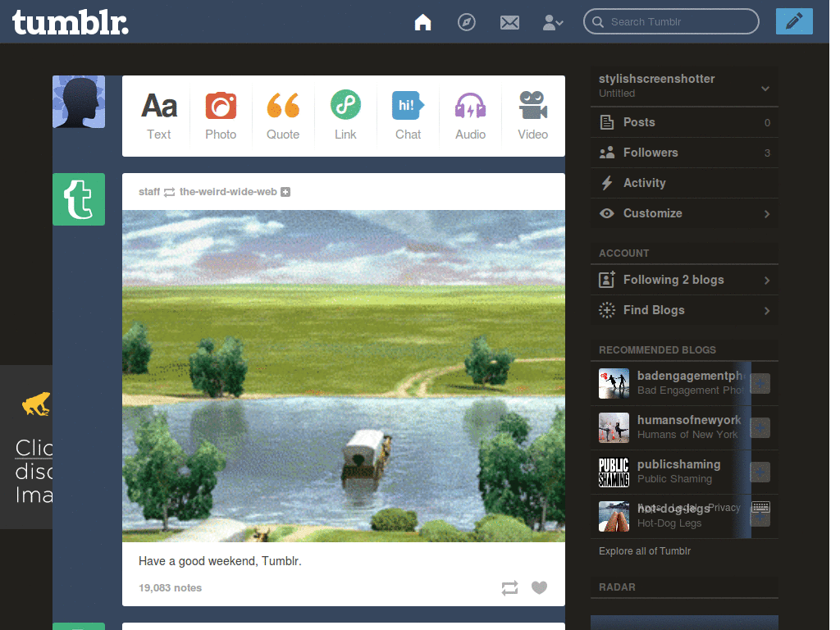Open Find Blogs
The height and width of the screenshot is (630, 840).
click(x=684, y=310)
